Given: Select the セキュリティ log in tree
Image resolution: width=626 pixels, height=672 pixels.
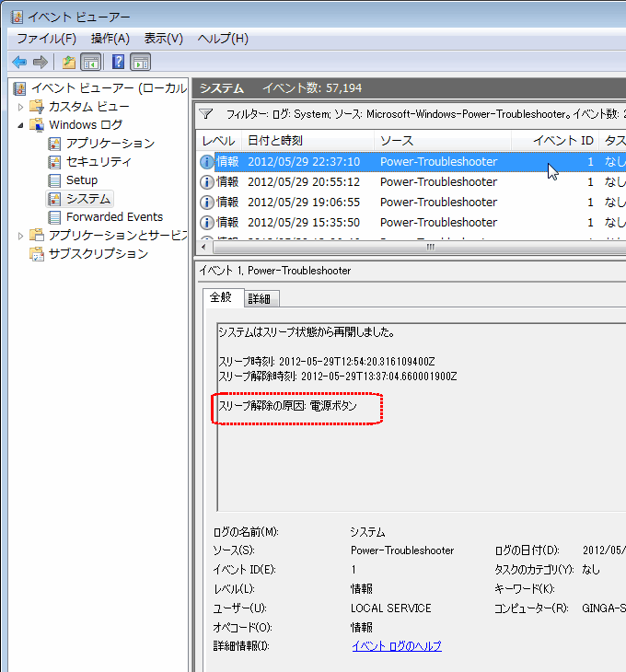Looking at the screenshot, I should tap(98, 161).
